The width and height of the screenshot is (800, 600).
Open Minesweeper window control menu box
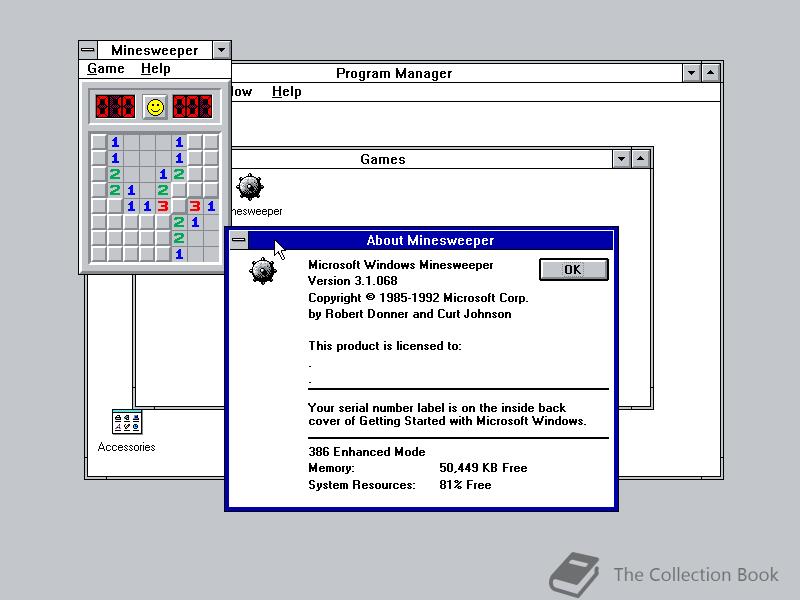(x=88, y=50)
